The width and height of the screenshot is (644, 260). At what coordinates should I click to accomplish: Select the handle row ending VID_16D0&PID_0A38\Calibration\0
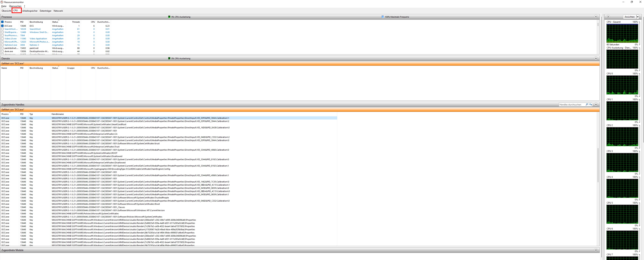tap(169, 128)
